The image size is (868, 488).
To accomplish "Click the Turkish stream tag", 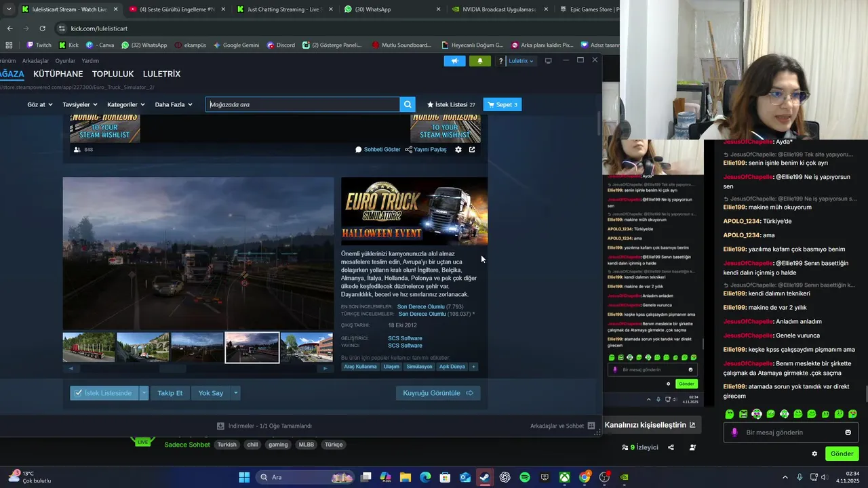I will (226, 445).
